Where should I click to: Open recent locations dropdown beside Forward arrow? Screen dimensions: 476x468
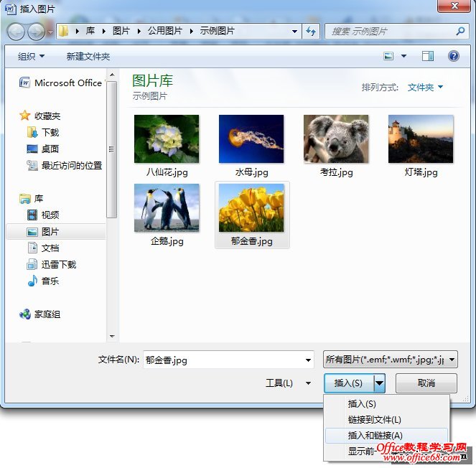[51, 32]
